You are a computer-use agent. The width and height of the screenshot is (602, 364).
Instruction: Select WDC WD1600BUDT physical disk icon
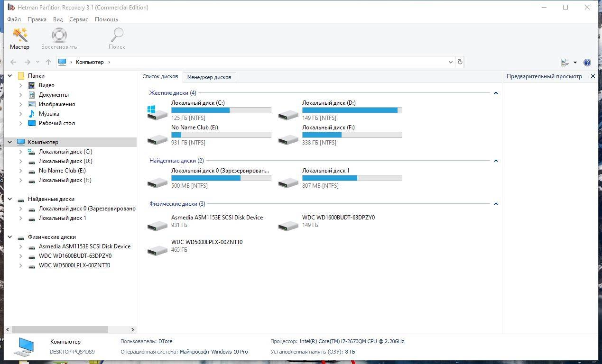click(x=288, y=225)
